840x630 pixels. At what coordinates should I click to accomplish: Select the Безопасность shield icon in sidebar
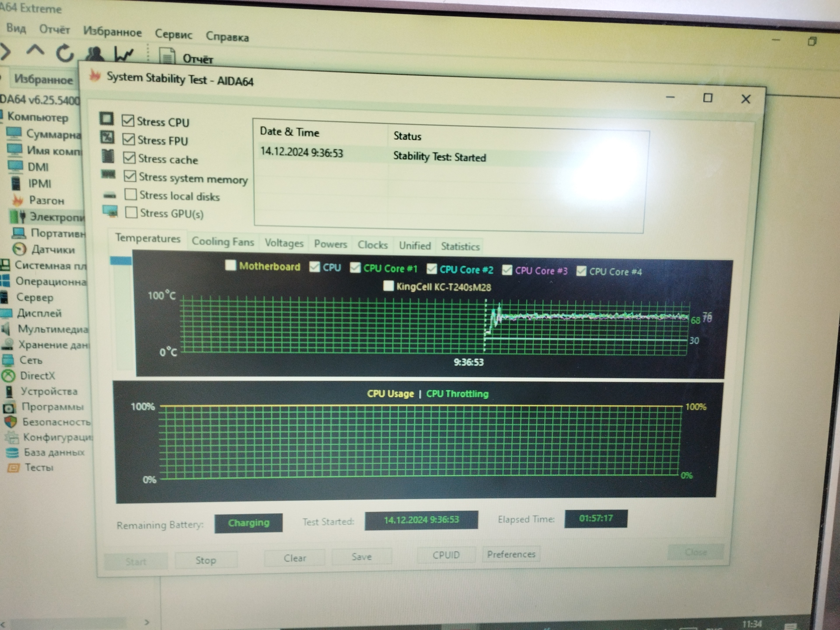click(x=10, y=422)
